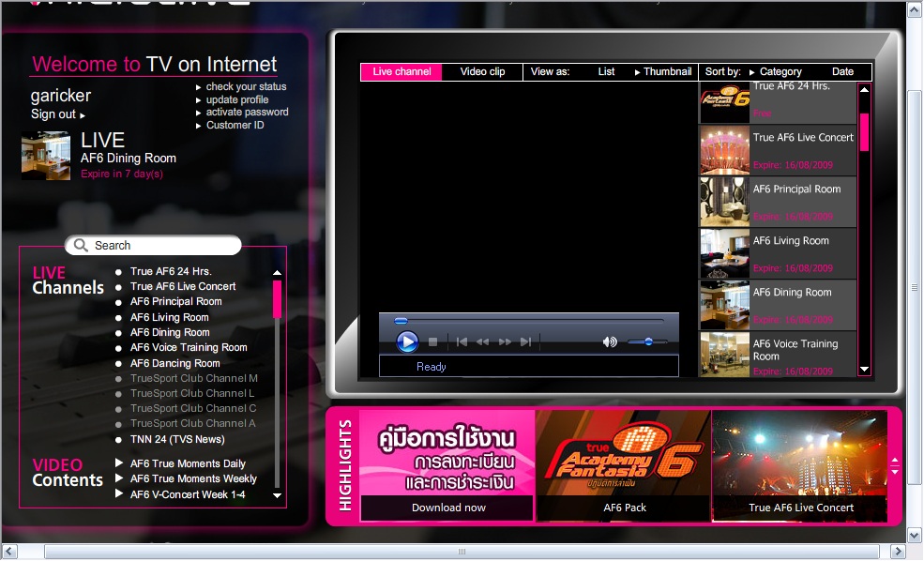
Task: Click browser horizontal scrollbar right arrow
Action: [898, 552]
